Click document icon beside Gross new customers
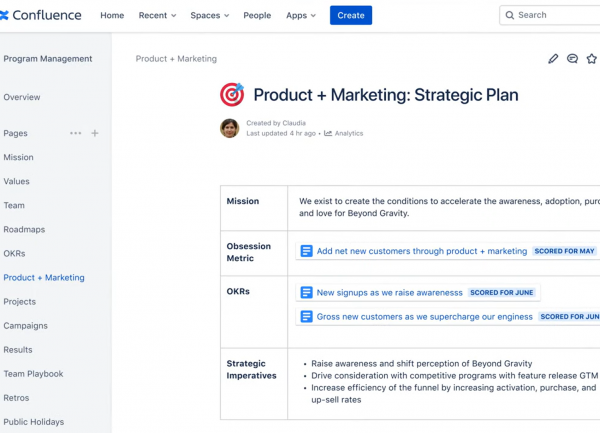This screenshot has width=600, height=433. coord(306,317)
